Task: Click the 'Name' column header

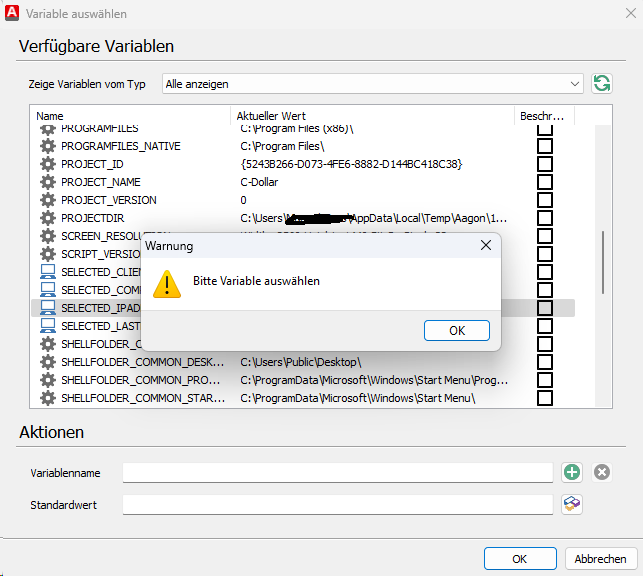Action: [50, 116]
